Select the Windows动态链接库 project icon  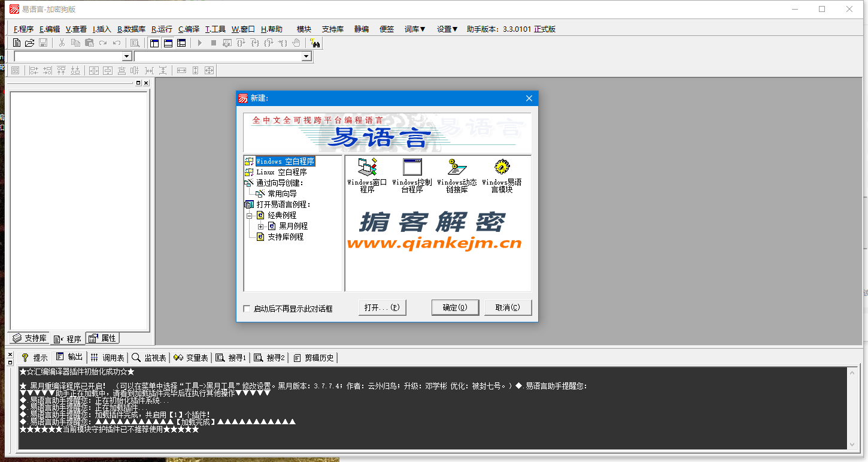click(x=457, y=175)
